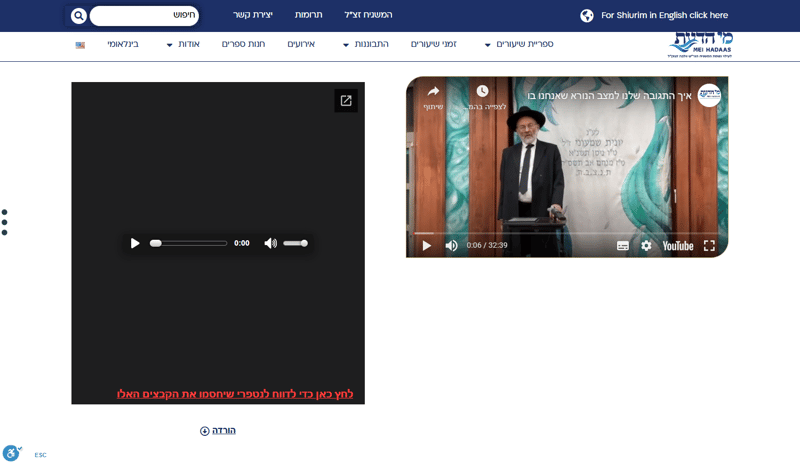
Task: Open the חנות ספרים menu item
Action: [x=243, y=44]
